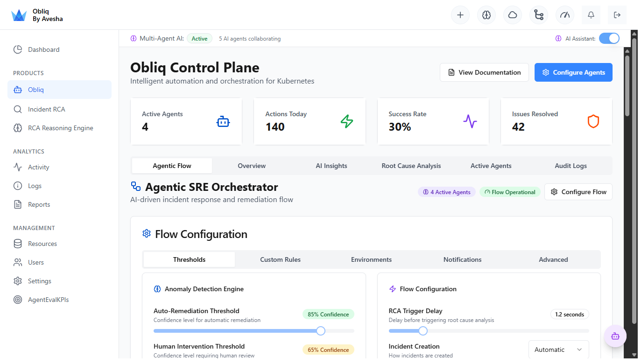641x364 pixels.
Task: Click lightning bolt icon on Actions Today card
Action: click(347, 122)
